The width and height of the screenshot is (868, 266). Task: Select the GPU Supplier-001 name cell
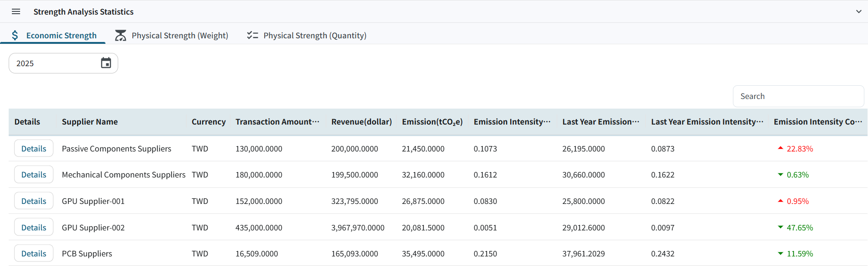point(93,201)
